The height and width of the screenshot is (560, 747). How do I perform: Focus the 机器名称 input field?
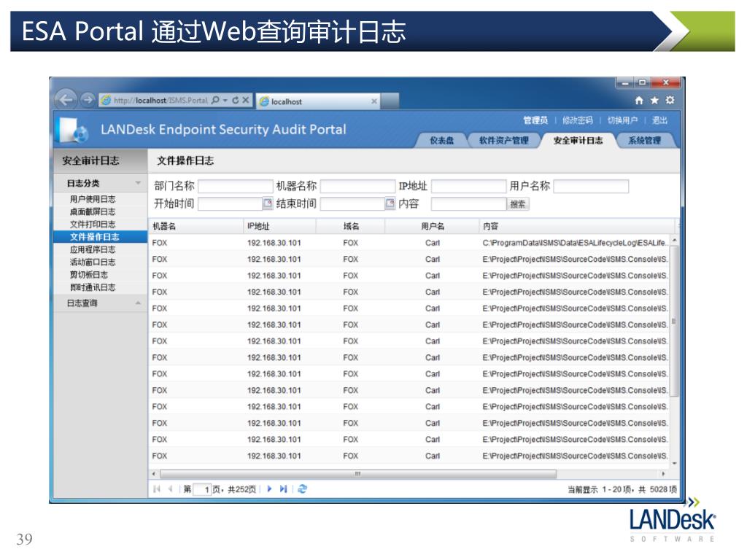click(x=357, y=186)
